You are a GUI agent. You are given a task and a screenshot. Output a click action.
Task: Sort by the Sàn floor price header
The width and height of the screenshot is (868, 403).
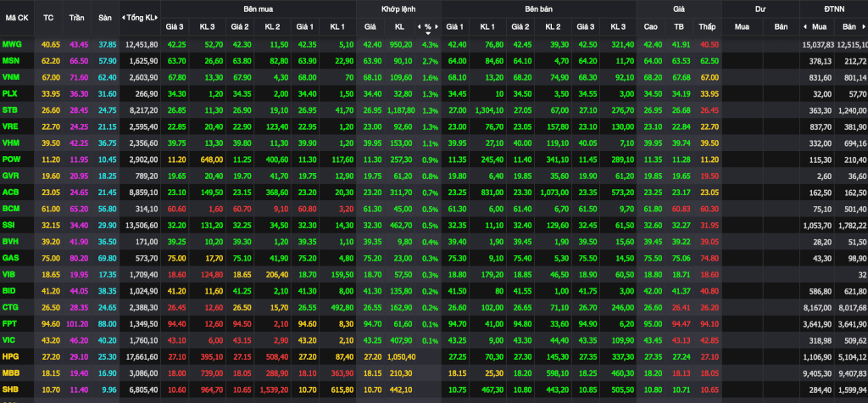pyautogui.click(x=104, y=18)
